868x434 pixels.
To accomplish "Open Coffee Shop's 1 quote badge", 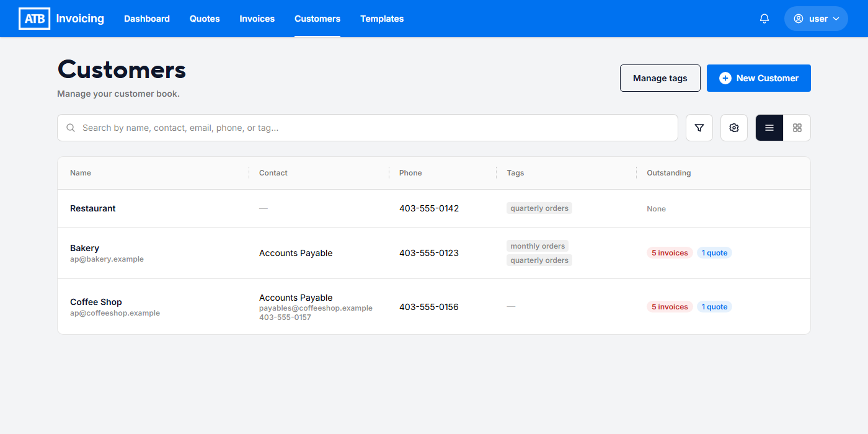I will 714,307.
